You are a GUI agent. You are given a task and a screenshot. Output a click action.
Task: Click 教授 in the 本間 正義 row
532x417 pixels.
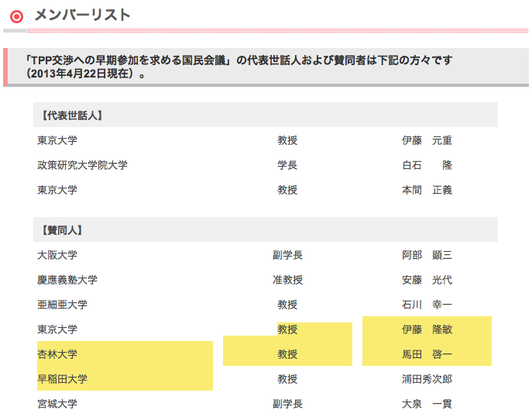[x=287, y=190]
